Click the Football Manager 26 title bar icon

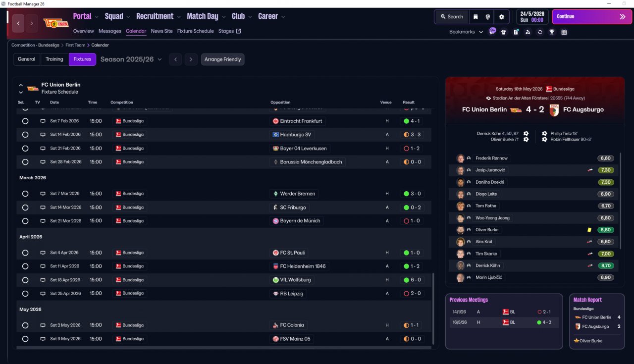pyautogui.click(x=4, y=3)
